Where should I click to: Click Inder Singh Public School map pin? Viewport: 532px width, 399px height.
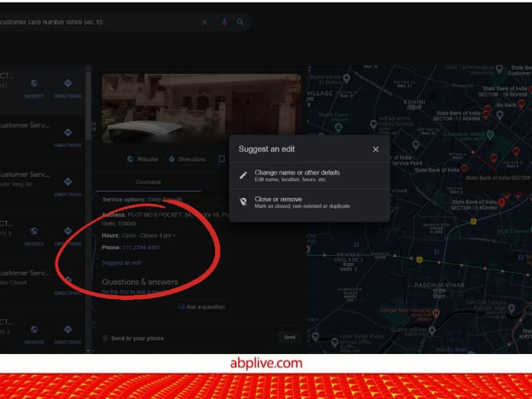click(x=335, y=341)
